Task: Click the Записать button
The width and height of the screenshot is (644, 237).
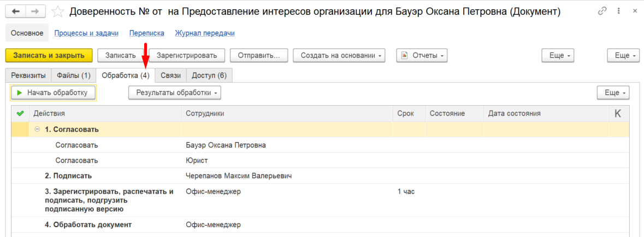Action: (120, 55)
